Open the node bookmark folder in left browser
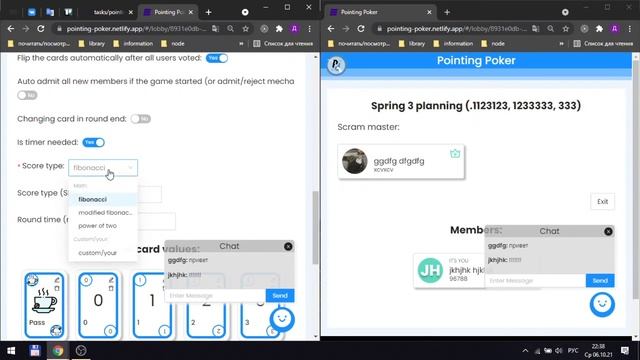640x360 pixels. (x=173, y=44)
